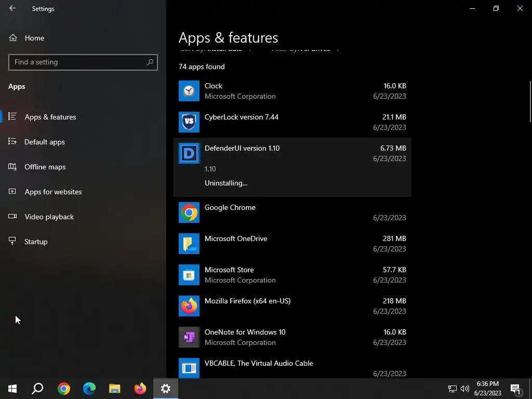Click the Apps & features page heading
The image size is (532, 399).
[x=229, y=37]
